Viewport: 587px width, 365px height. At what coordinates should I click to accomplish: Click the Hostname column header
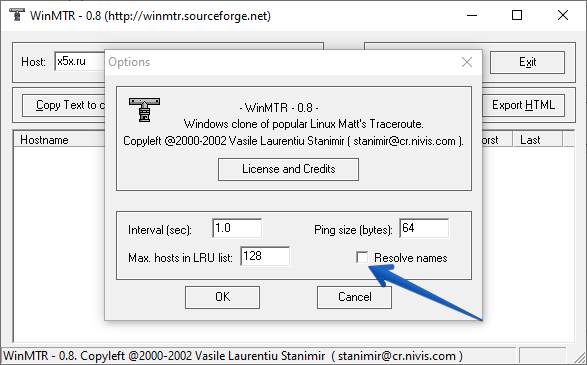point(60,140)
